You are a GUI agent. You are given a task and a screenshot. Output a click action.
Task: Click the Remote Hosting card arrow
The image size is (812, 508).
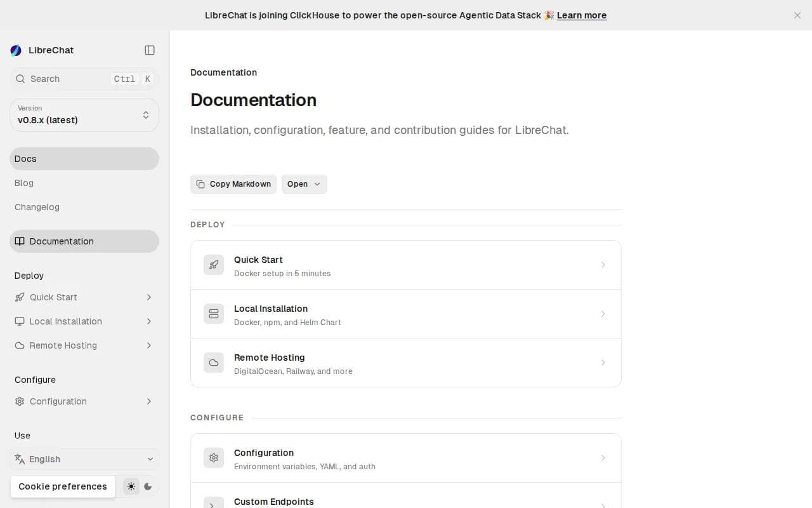(x=603, y=363)
